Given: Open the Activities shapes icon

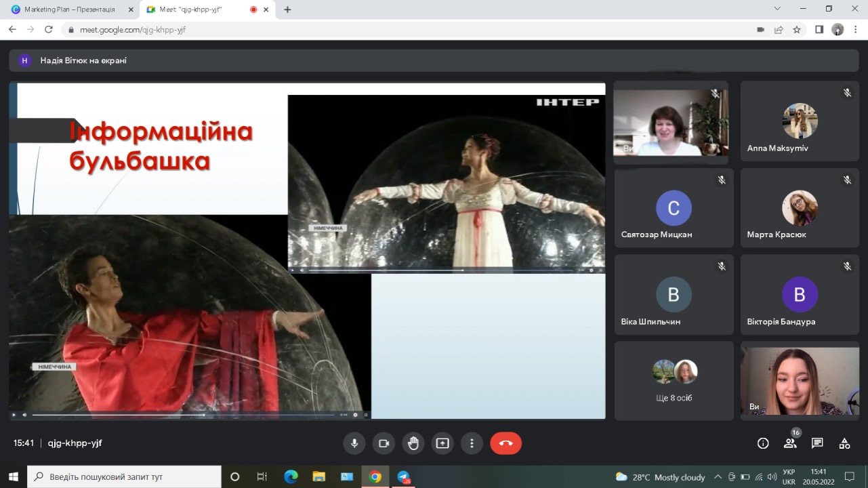Looking at the screenshot, I should 844,443.
